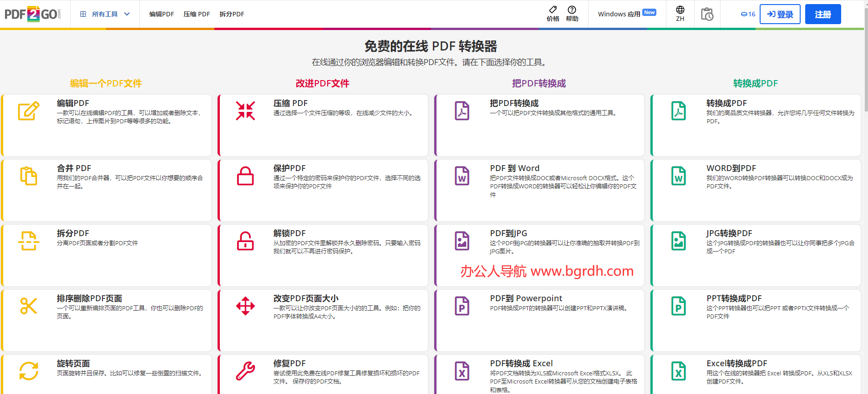This screenshot has height=394, width=868.
Task: Click the 压缩 PDF compress arrows icon
Action: point(245,111)
